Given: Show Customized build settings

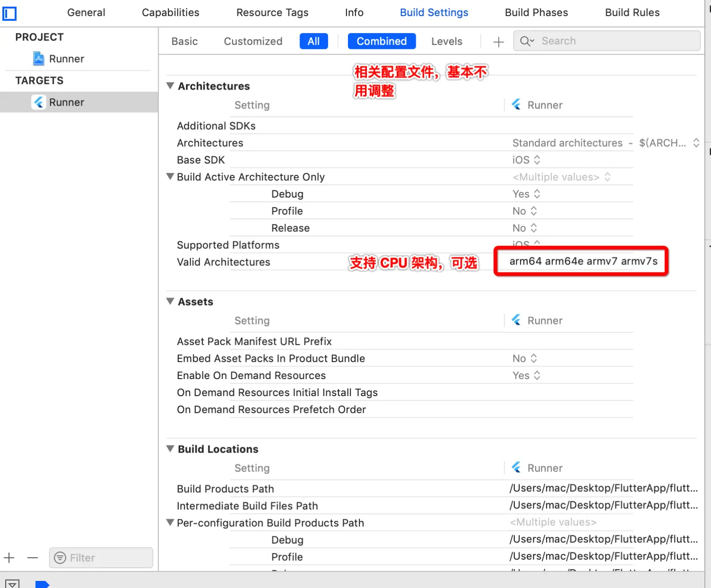Looking at the screenshot, I should (x=253, y=42).
